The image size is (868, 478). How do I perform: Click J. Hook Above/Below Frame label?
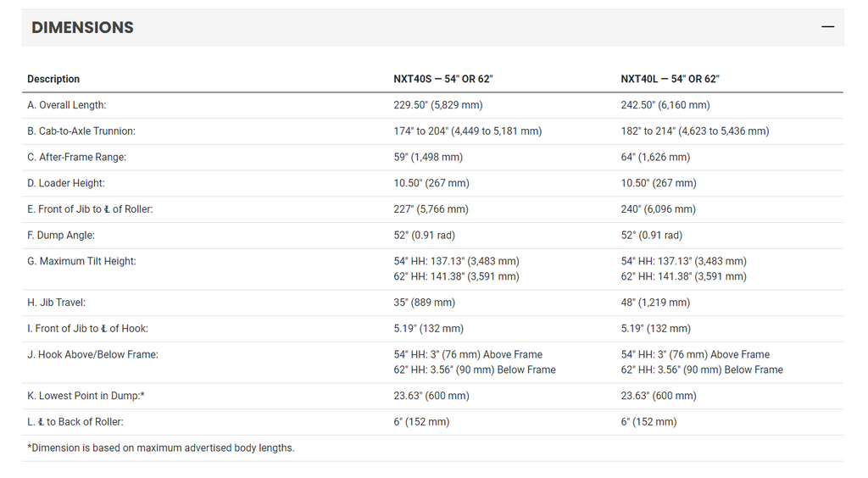[93, 354]
